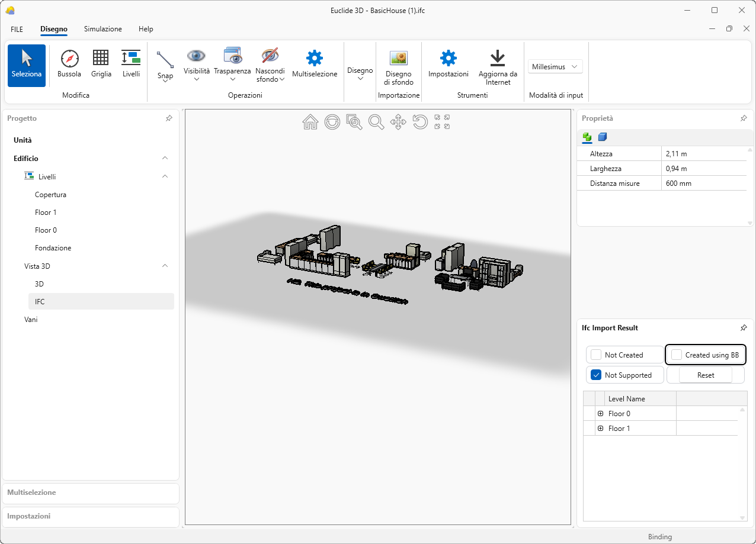This screenshot has width=756, height=544.
Task: Open the FILE menu
Action: click(17, 29)
